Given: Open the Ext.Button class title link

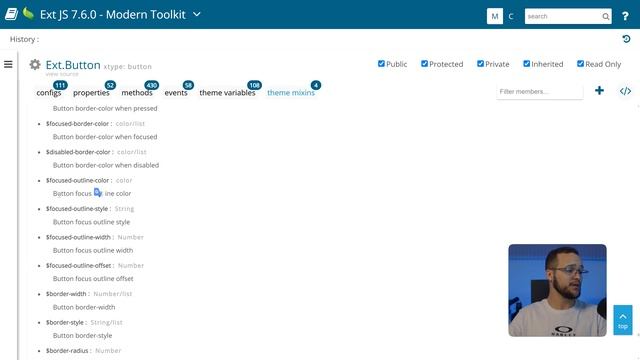Looking at the screenshot, I should pos(73,65).
